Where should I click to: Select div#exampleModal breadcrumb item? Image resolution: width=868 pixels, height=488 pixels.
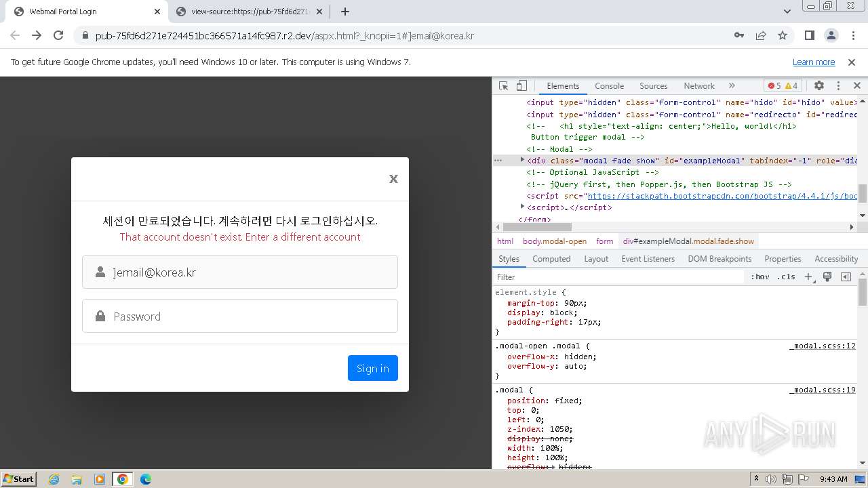click(688, 241)
